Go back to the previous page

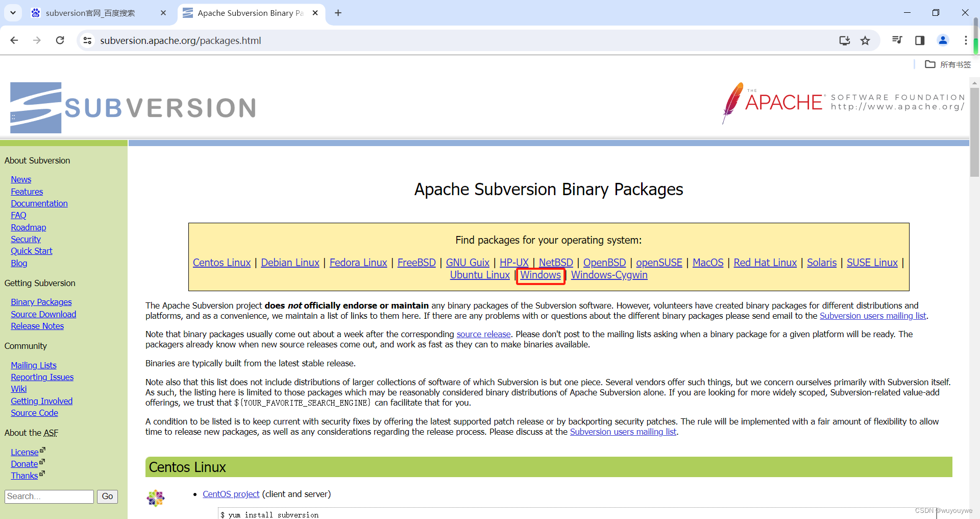[x=14, y=40]
